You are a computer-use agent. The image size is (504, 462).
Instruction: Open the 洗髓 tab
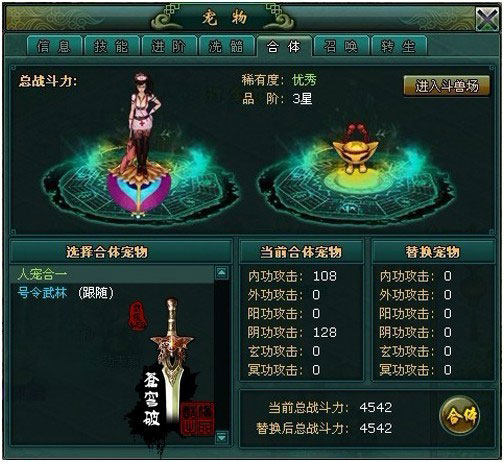[226, 46]
